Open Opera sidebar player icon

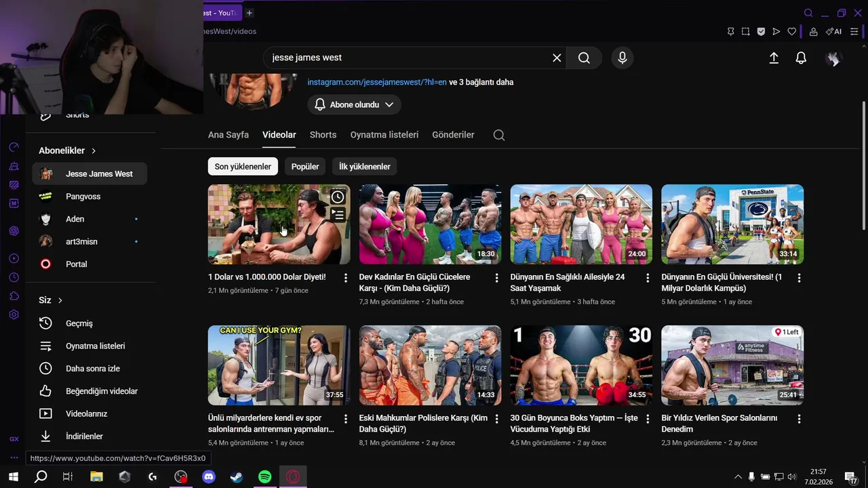tap(14, 258)
